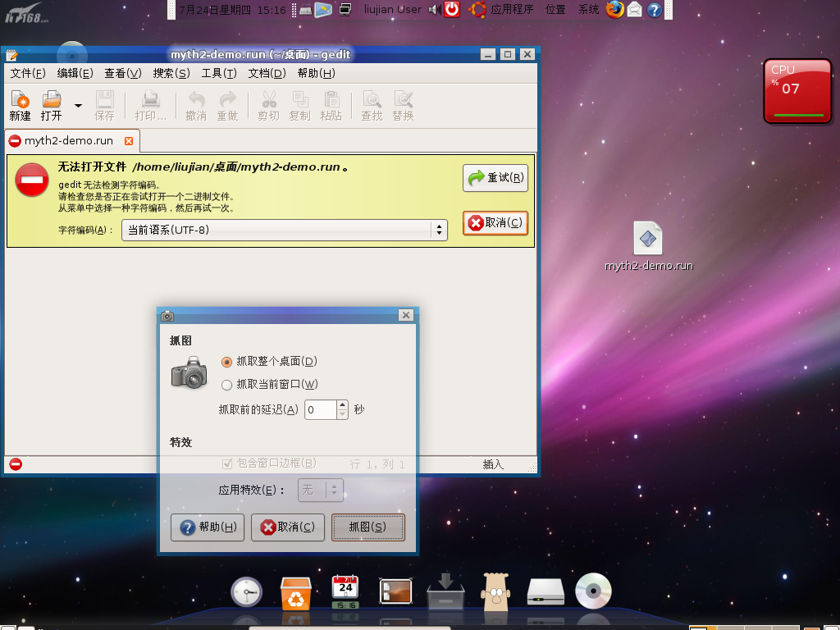Image resolution: width=840 pixels, height=630 pixels.
Task: Click the Cut scissors icon
Action: point(269,106)
